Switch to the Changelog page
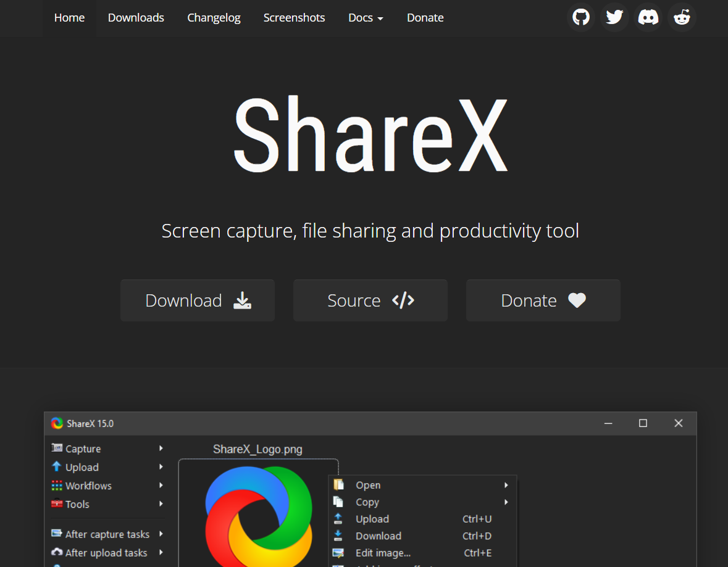The height and width of the screenshot is (567, 728). click(214, 17)
